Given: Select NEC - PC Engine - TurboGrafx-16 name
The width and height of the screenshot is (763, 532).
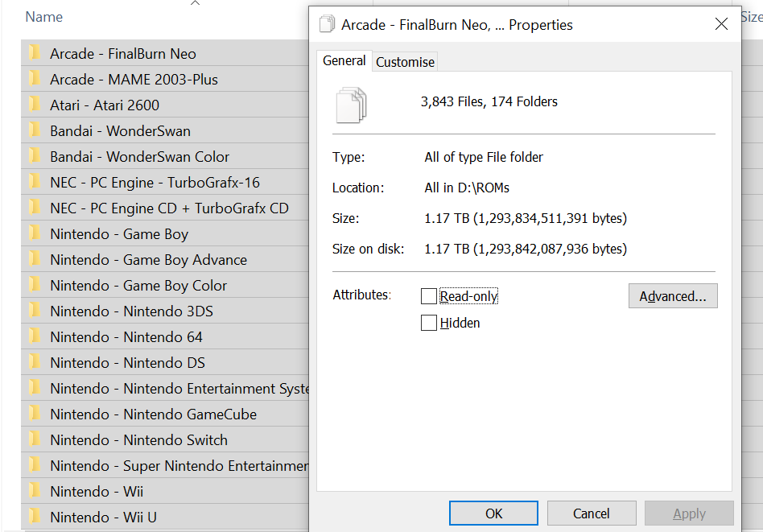Looking at the screenshot, I should [x=155, y=183].
